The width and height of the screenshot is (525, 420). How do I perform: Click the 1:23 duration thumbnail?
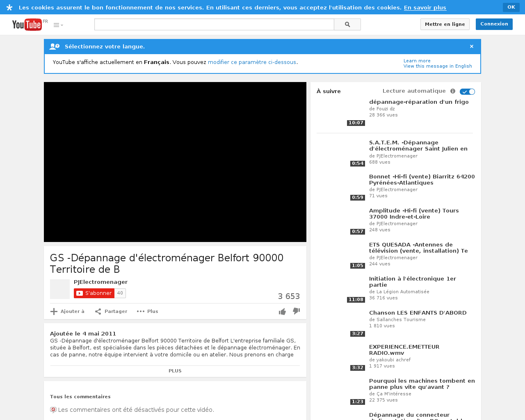[x=341, y=392]
